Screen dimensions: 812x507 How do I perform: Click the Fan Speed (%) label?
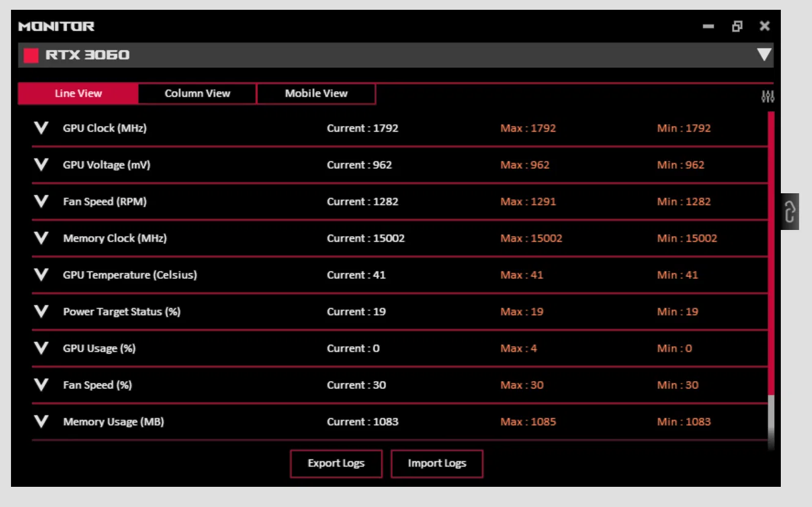click(x=97, y=385)
